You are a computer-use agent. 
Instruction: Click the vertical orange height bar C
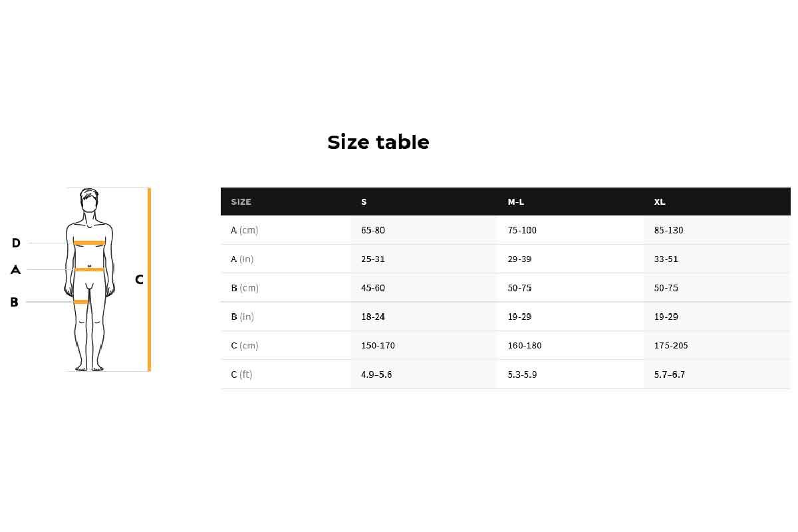pos(149,279)
